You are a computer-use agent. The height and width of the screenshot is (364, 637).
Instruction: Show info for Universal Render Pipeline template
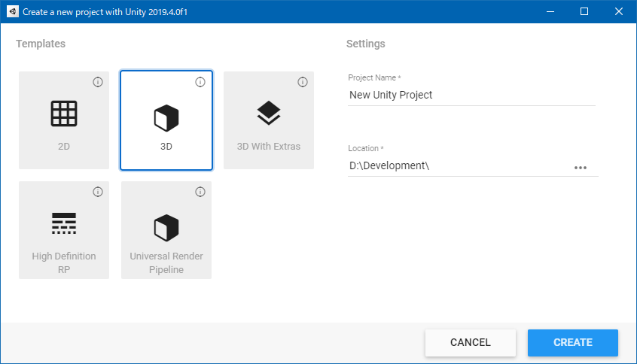click(x=200, y=192)
